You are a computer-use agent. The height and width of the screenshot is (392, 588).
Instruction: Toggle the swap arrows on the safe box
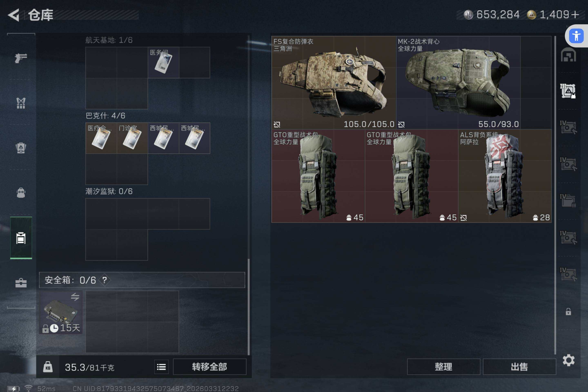(x=75, y=297)
